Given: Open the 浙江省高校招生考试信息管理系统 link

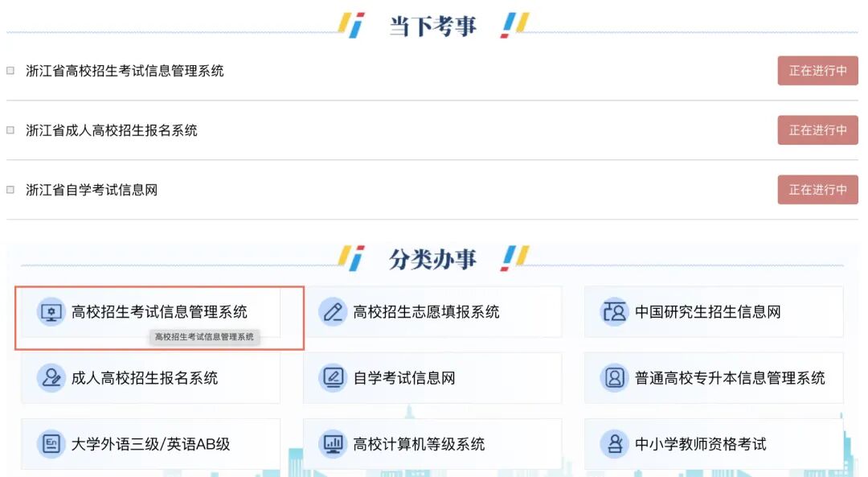Looking at the screenshot, I should (125, 71).
